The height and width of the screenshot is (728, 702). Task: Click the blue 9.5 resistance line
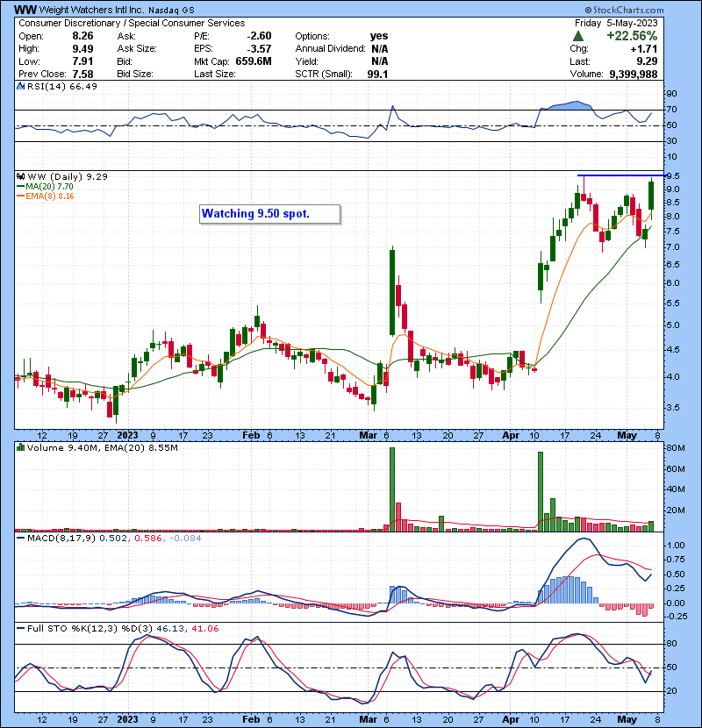(x=621, y=175)
